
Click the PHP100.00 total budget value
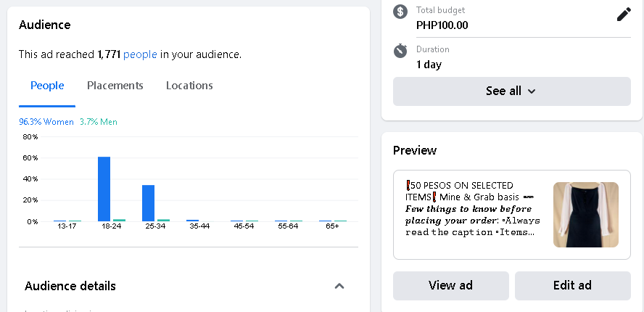442,25
